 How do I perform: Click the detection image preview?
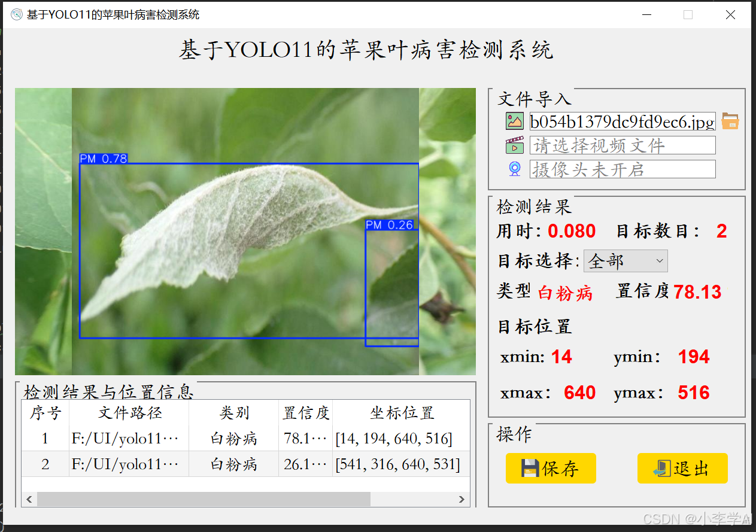click(x=245, y=232)
